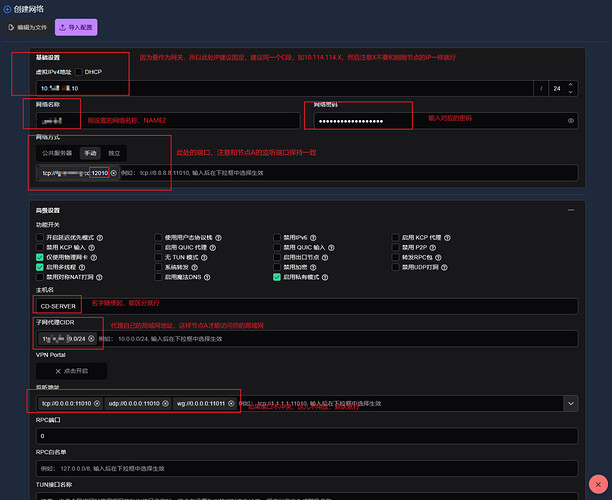612x500 pixels.
Task: Focus the 网络名称 input field
Action: [x=168, y=121]
